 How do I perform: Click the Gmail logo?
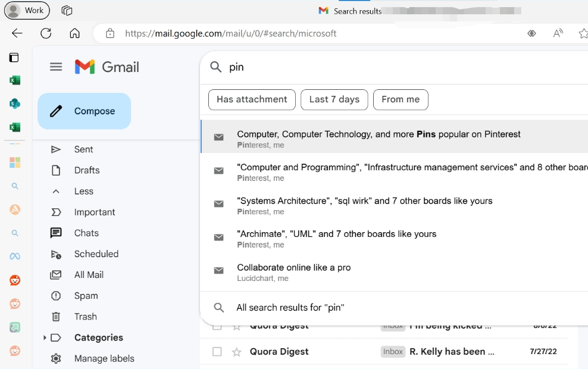pyautogui.click(x=107, y=67)
